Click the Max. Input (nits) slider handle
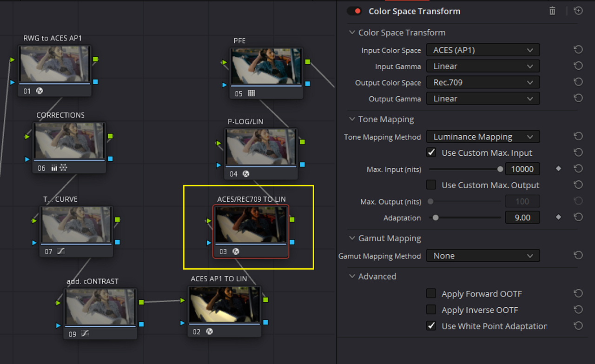 click(500, 169)
